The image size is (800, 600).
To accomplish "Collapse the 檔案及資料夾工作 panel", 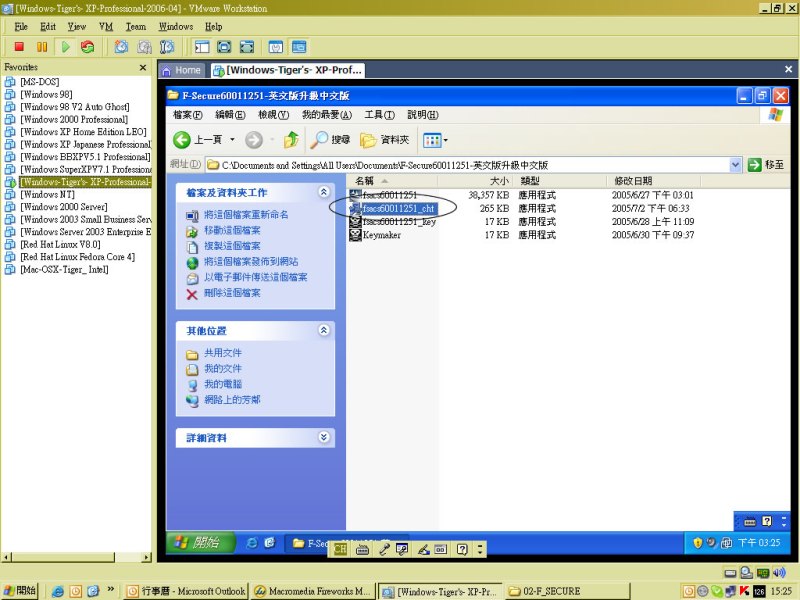I will 323,192.
